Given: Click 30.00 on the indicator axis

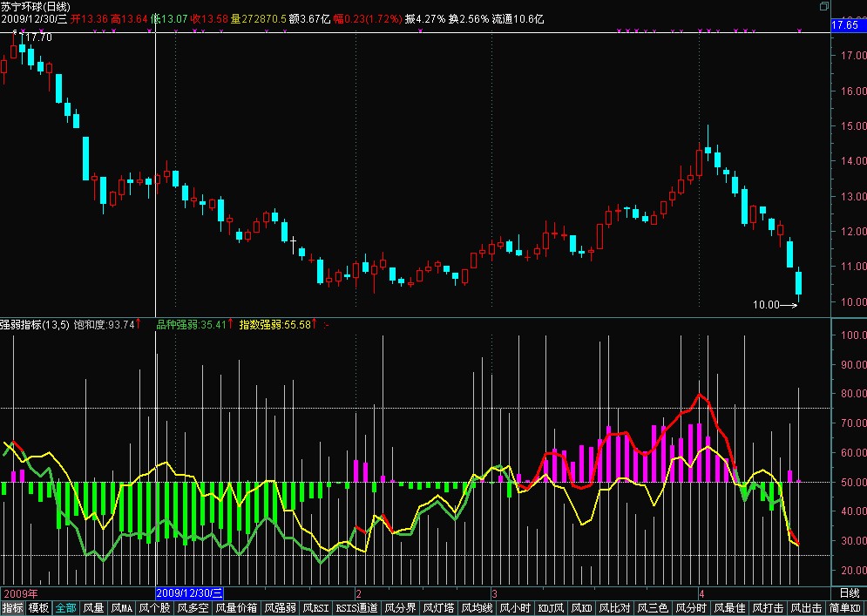Looking at the screenshot, I should tap(853, 541).
